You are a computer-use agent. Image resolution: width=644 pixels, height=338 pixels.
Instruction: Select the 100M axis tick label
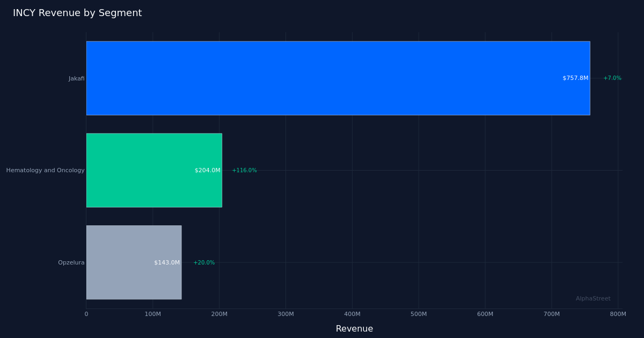[152, 314]
